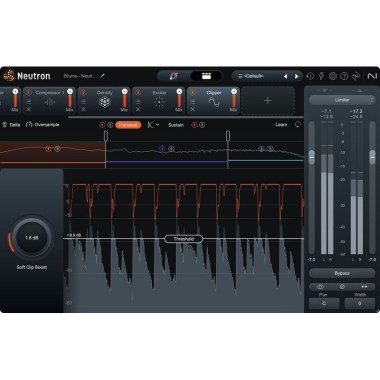Image resolution: width=380 pixels, height=380 pixels.
Task: Add a new module with the plus slot
Action: 268,100
